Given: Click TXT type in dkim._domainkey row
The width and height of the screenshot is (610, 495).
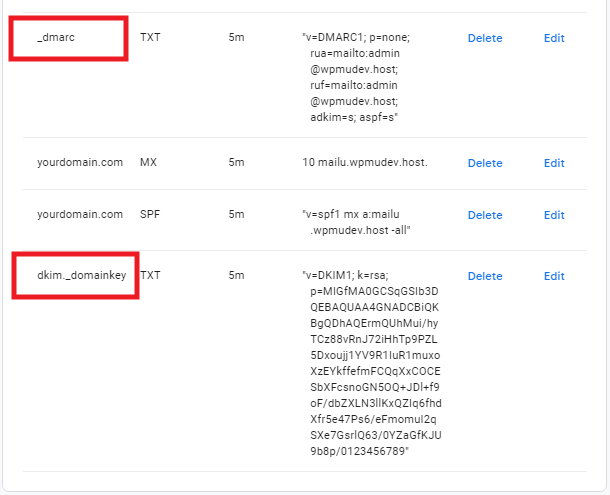Looking at the screenshot, I should (x=150, y=275).
